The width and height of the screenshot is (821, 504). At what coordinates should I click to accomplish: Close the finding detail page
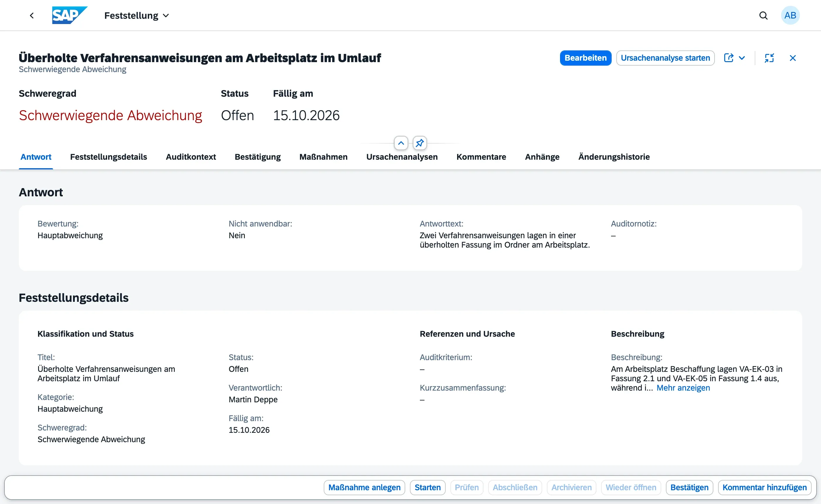pyautogui.click(x=793, y=58)
